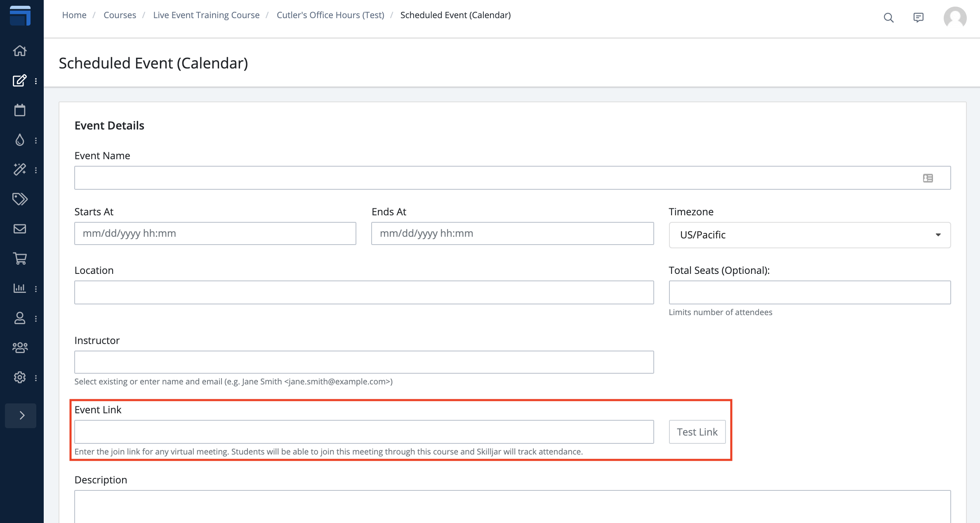Image resolution: width=980 pixels, height=523 pixels.
Task: Expand the submenu dots beside pencil icon
Action: [36, 81]
